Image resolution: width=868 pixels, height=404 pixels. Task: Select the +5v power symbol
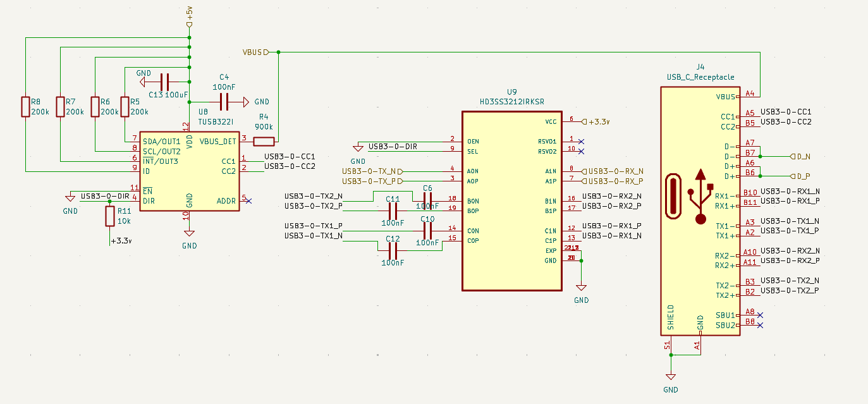190,25
